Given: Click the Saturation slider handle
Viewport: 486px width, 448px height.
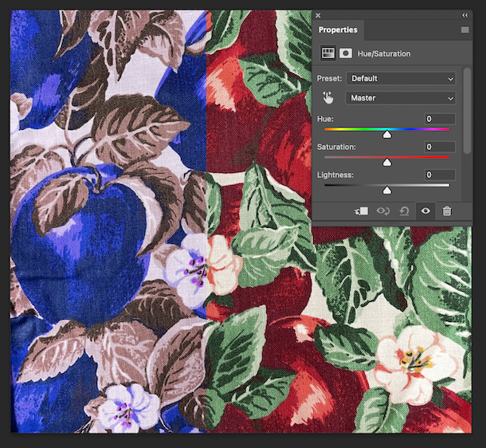Looking at the screenshot, I should pyautogui.click(x=387, y=162).
